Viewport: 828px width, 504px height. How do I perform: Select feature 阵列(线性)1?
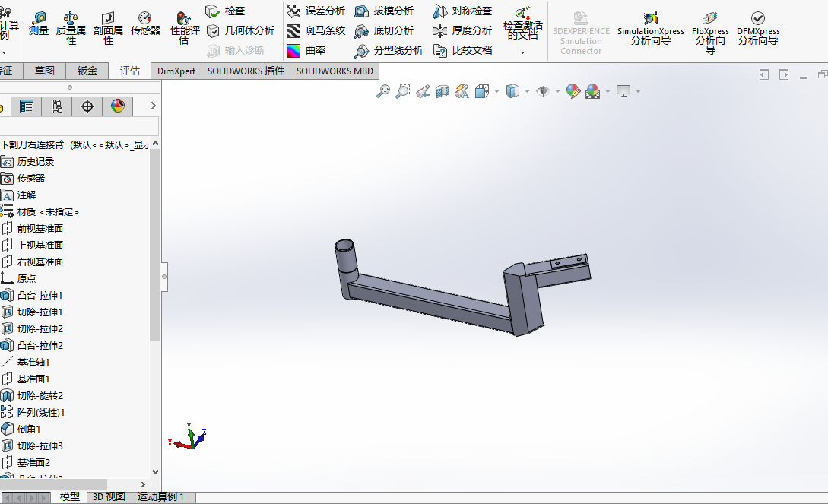point(40,413)
